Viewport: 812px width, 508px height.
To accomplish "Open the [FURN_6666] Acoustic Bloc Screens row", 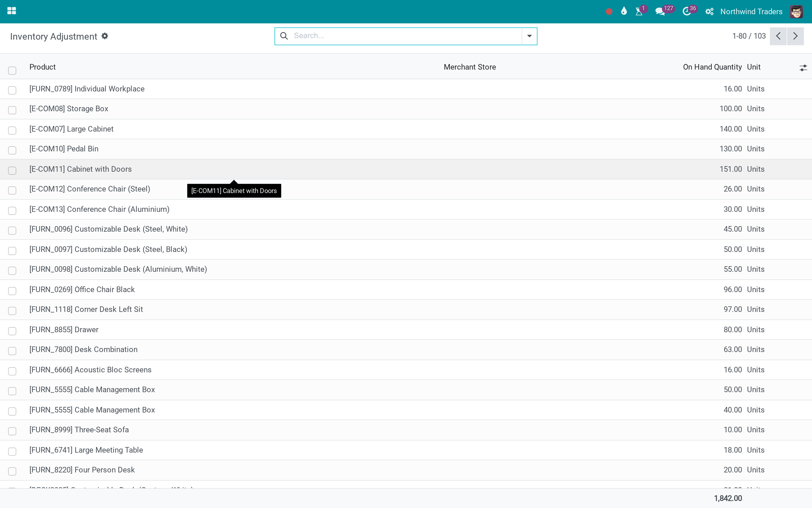I will 406,370.
